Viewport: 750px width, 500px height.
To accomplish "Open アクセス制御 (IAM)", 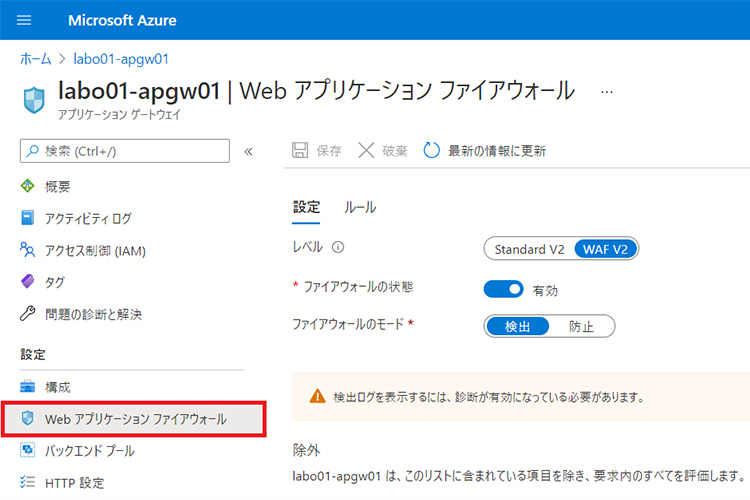I will 95,251.
